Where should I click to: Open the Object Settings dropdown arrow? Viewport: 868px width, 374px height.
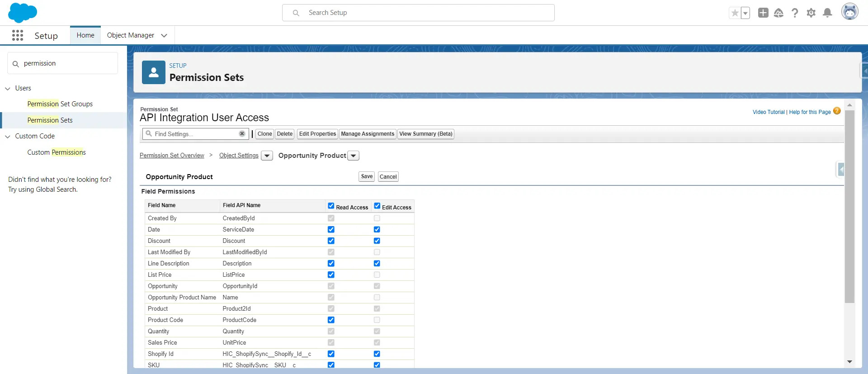[x=267, y=156]
